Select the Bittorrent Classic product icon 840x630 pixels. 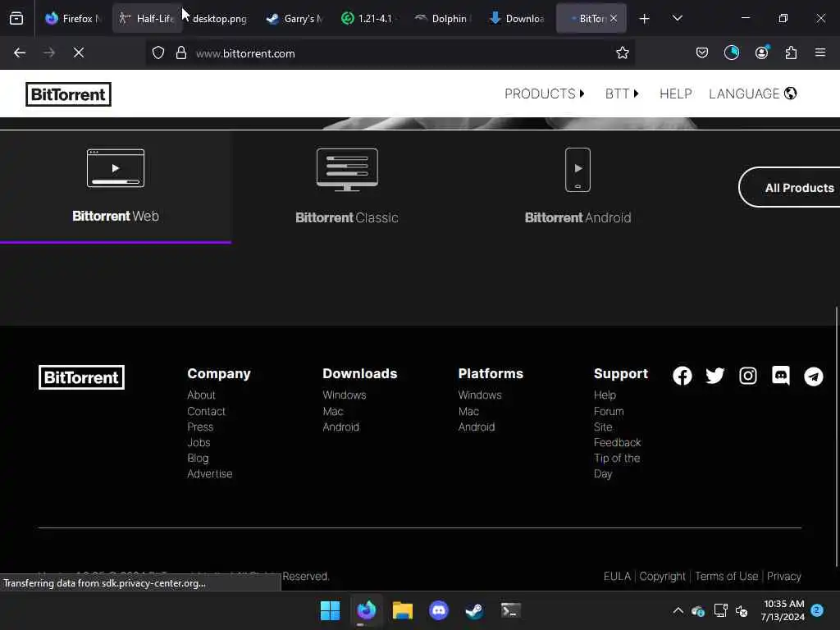[x=347, y=170]
